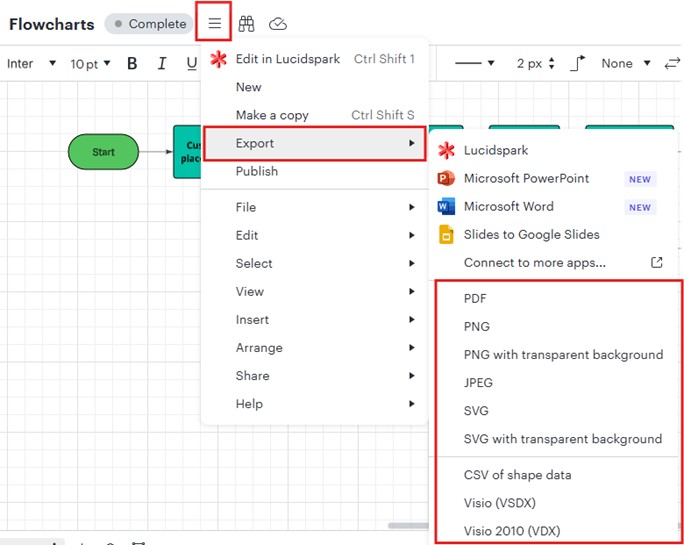Toggle bold text formatting
684x545 pixels.
click(132, 64)
